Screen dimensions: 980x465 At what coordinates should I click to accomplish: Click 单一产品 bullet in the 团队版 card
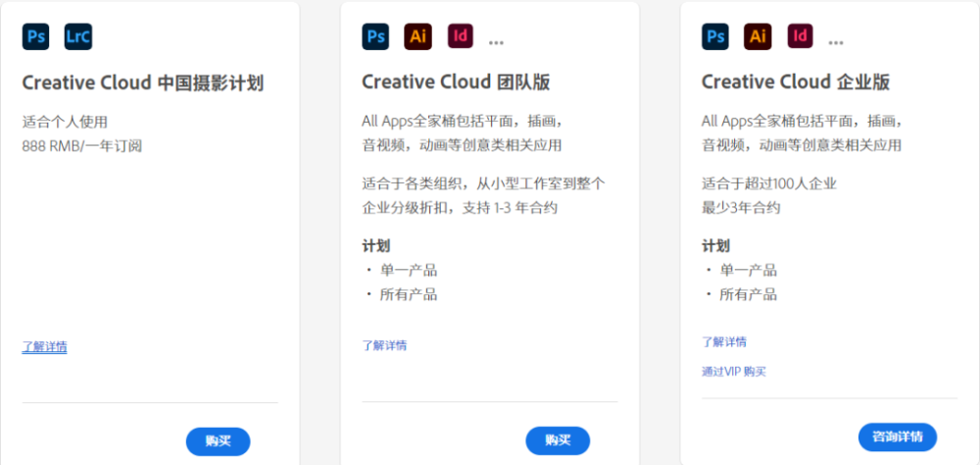click(408, 271)
